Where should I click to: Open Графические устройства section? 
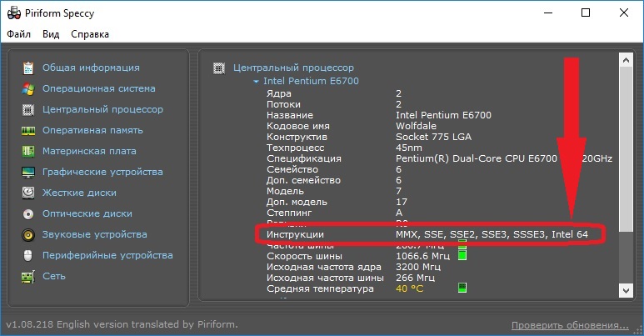tap(102, 172)
